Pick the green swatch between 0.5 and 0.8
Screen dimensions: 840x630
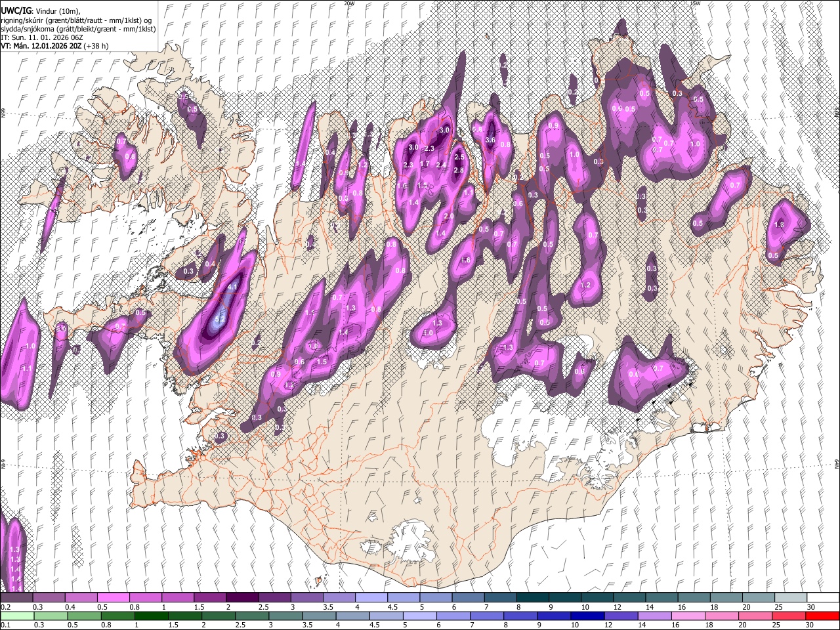click(x=84, y=616)
